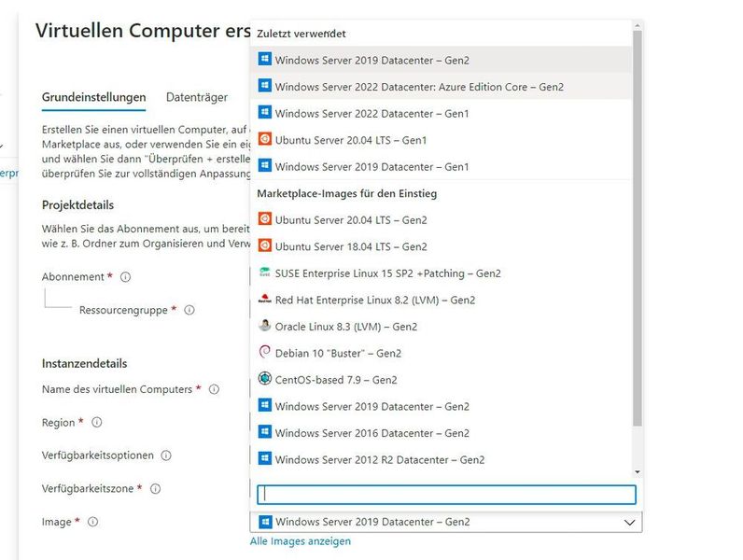Viewport: 743px width, 560px height.
Task: Click Windows icon of Server 2022 Datacenter Gen1
Action: 265,112
